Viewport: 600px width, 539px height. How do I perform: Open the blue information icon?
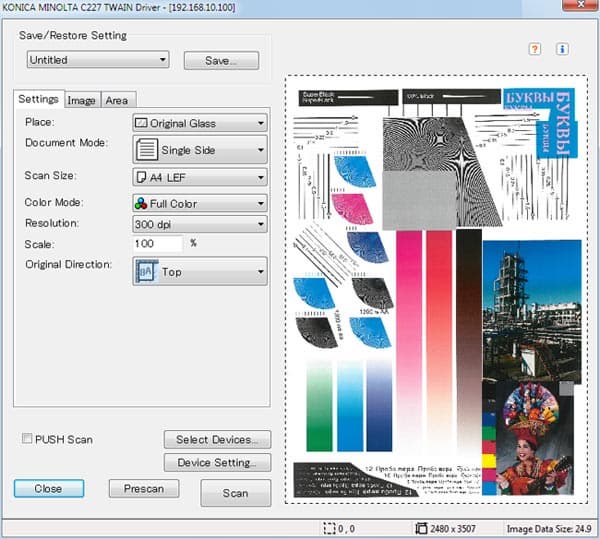[562, 49]
